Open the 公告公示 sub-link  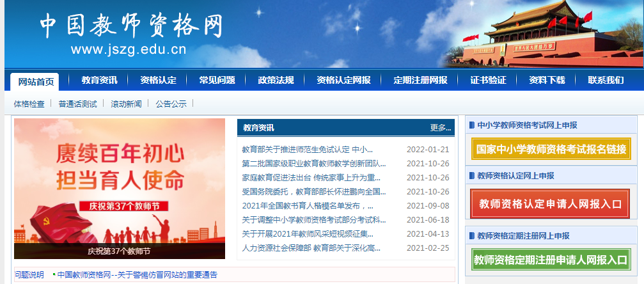171,104
